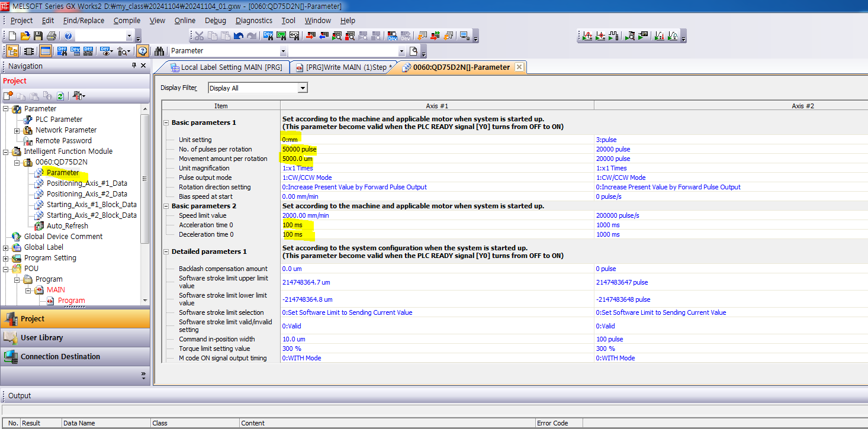Click the Open project folder icon
The width and height of the screenshot is (868, 429).
[25, 36]
